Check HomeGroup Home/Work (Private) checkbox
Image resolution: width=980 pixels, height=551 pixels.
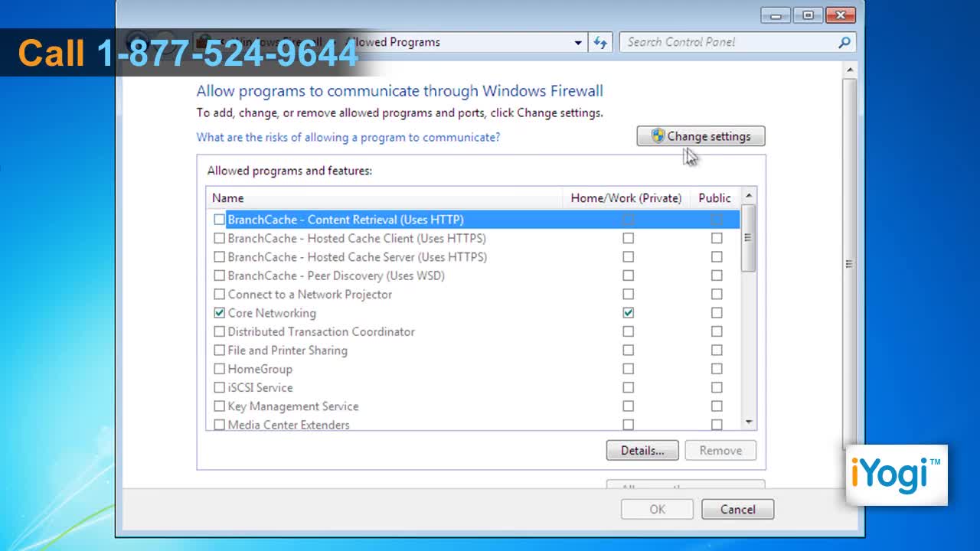click(628, 369)
